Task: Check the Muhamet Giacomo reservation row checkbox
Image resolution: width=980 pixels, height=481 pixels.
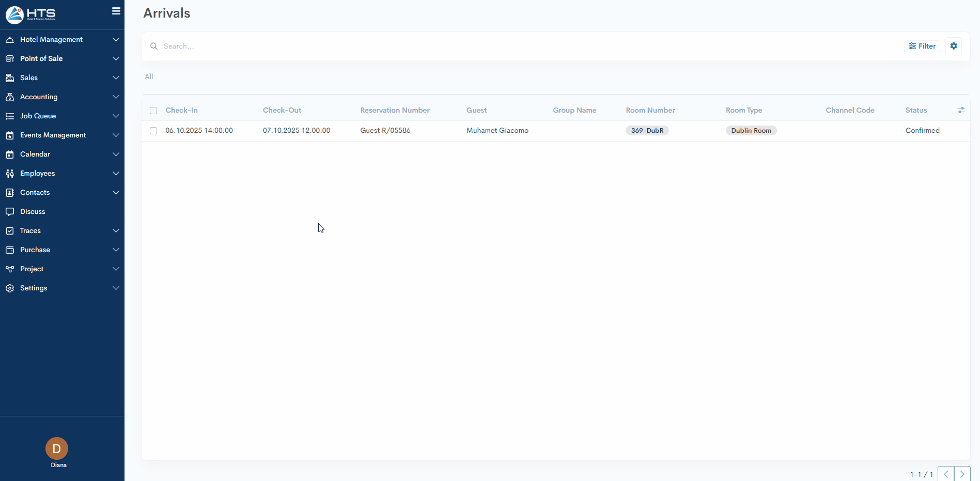Action: (153, 131)
